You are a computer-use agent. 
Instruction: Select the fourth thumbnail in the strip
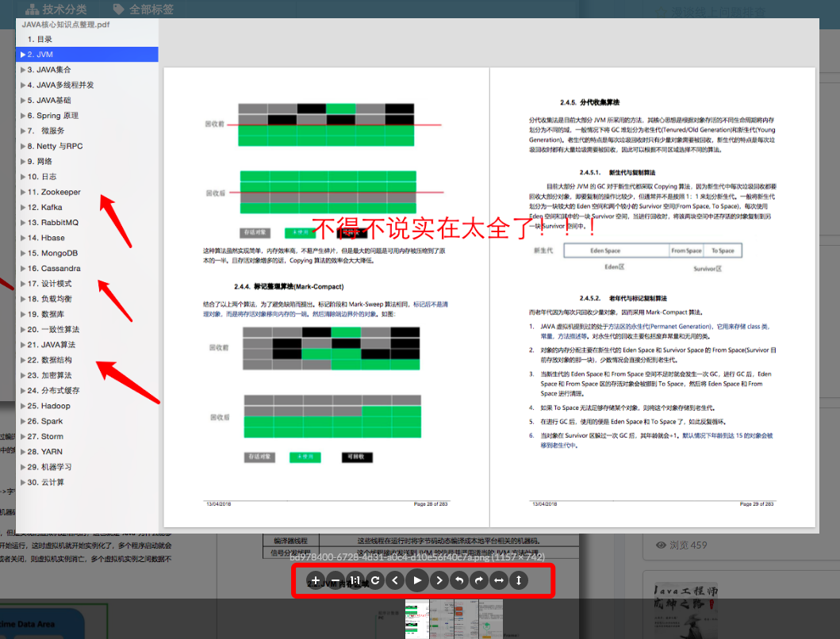(x=490, y=619)
